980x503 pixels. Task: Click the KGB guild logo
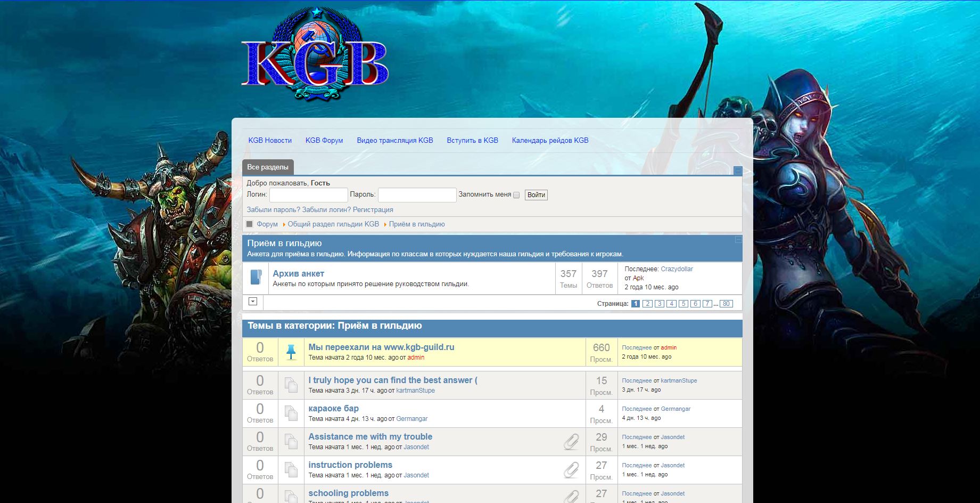pyautogui.click(x=315, y=56)
